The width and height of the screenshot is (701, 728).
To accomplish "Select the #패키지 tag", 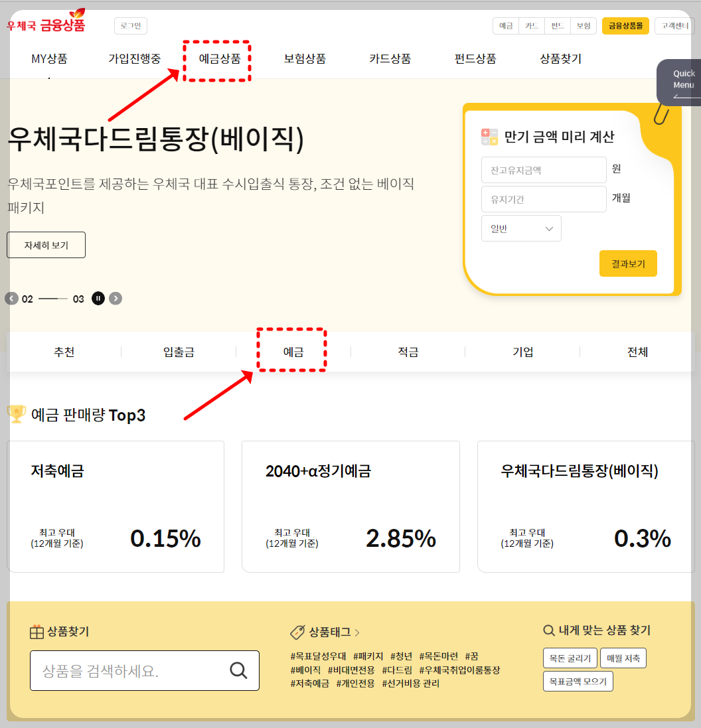I will point(368,656).
